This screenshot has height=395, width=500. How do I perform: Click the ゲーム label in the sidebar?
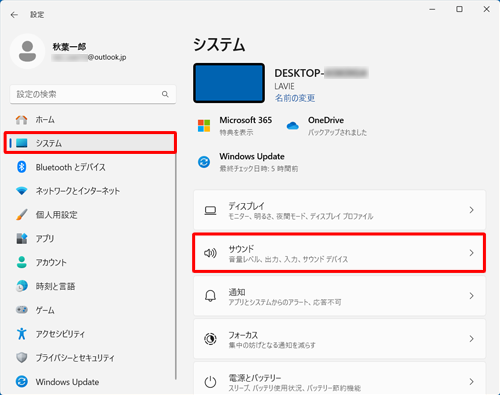click(45, 310)
